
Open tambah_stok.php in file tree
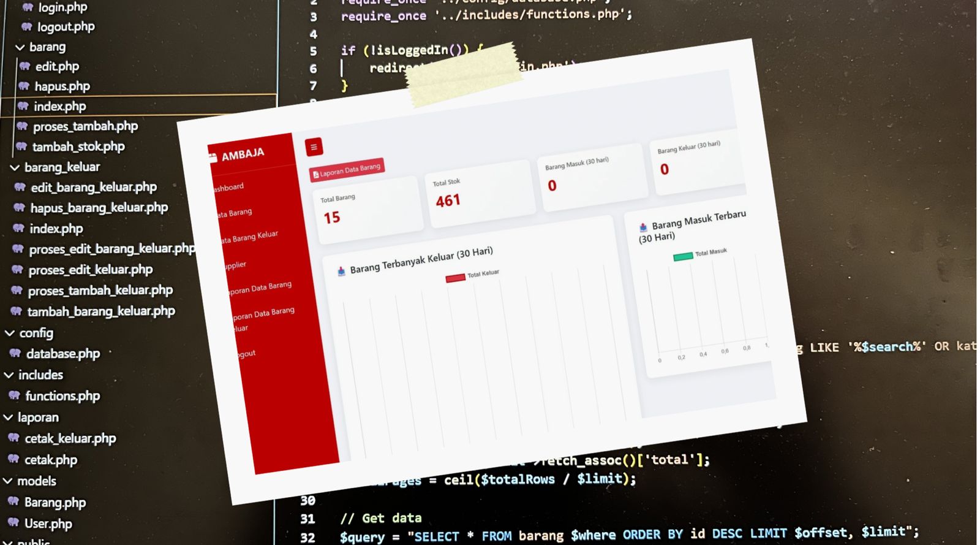click(x=78, y=147)
